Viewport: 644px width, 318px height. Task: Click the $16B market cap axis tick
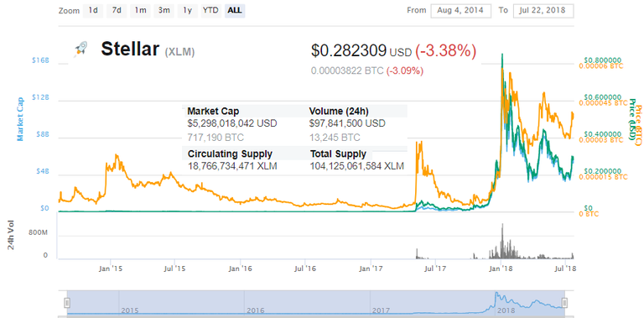pos(40,60)
